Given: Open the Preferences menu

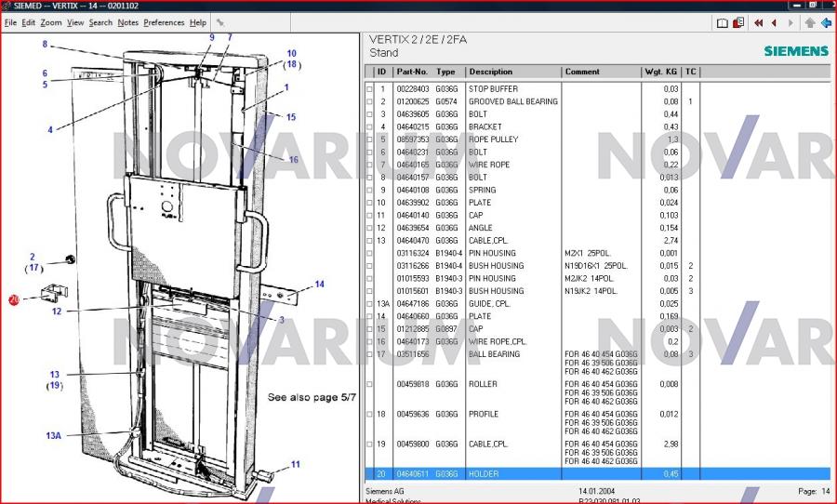Looking at the screenshot, I should pos(164,22).
